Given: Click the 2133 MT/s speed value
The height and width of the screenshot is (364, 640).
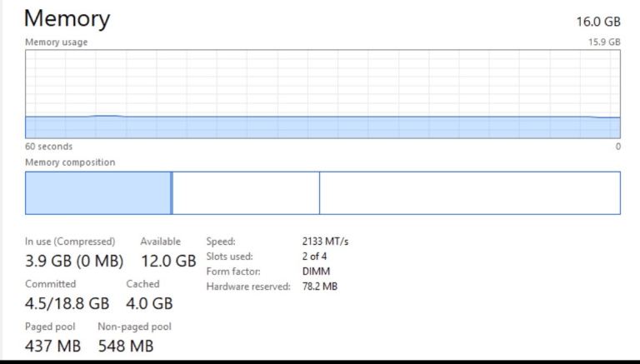Looking at the screenshot, I should (x=325, y=242).
